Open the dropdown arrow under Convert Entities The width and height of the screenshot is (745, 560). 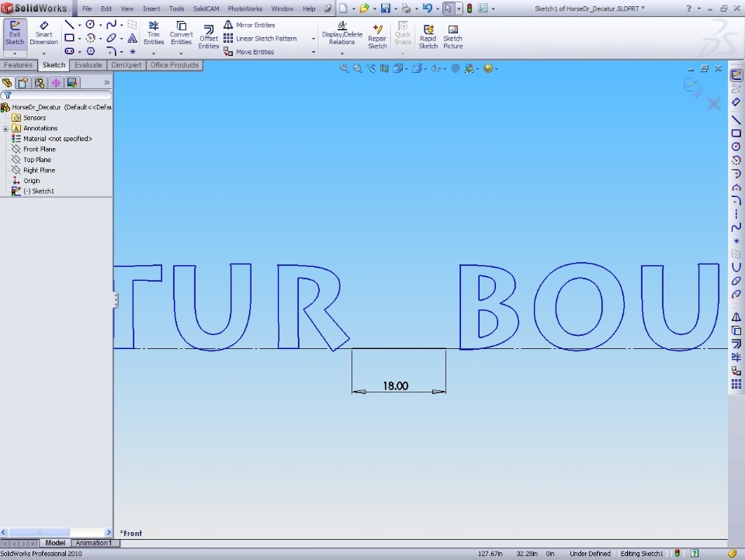tap(181, 54)
